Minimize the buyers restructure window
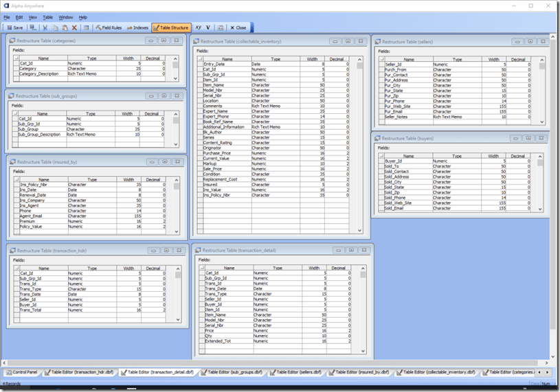 (x=515, y=138)
